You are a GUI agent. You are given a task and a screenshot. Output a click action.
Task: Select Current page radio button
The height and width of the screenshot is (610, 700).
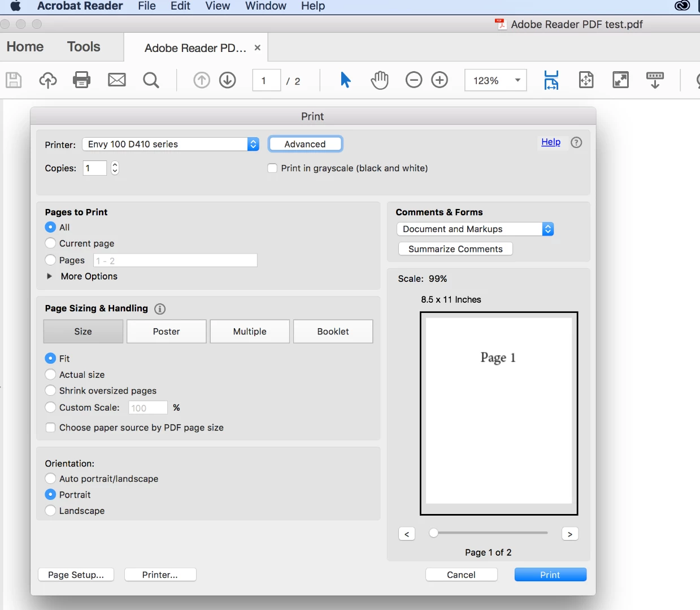(x=50, y=243)
